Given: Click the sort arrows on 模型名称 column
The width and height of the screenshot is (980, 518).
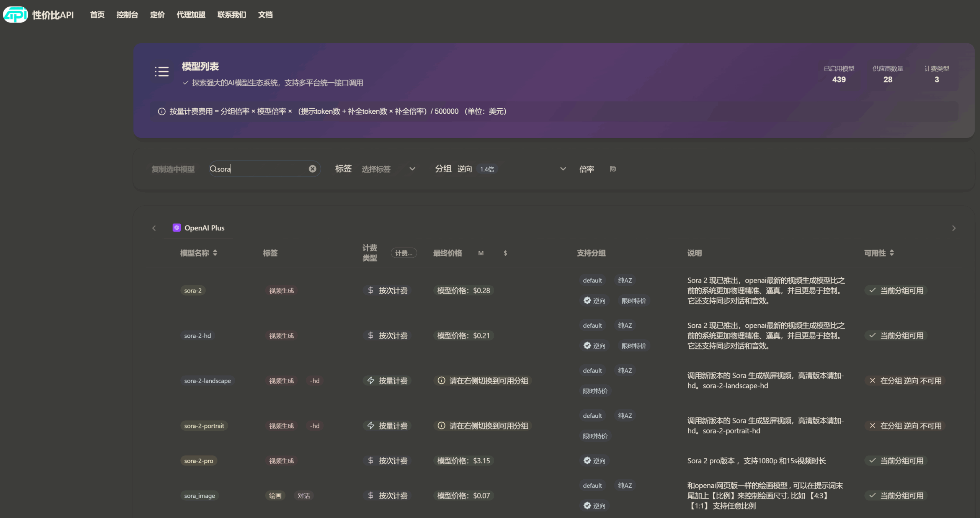Looking at the screenshot, I should point(216,253).
